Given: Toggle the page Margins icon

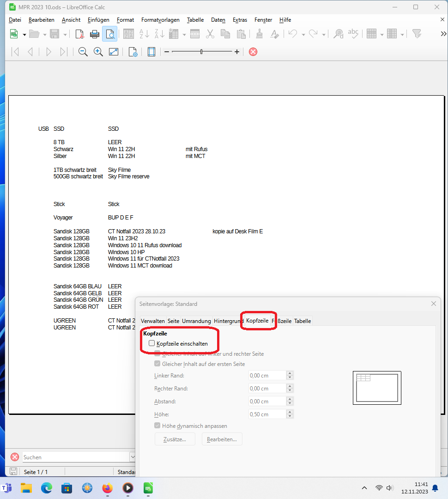Looking at the screenshot, I should 151,52.
